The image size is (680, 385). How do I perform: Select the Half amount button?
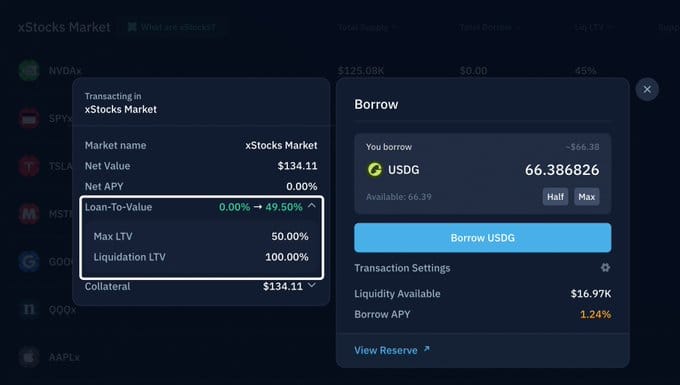click(555, 197)
